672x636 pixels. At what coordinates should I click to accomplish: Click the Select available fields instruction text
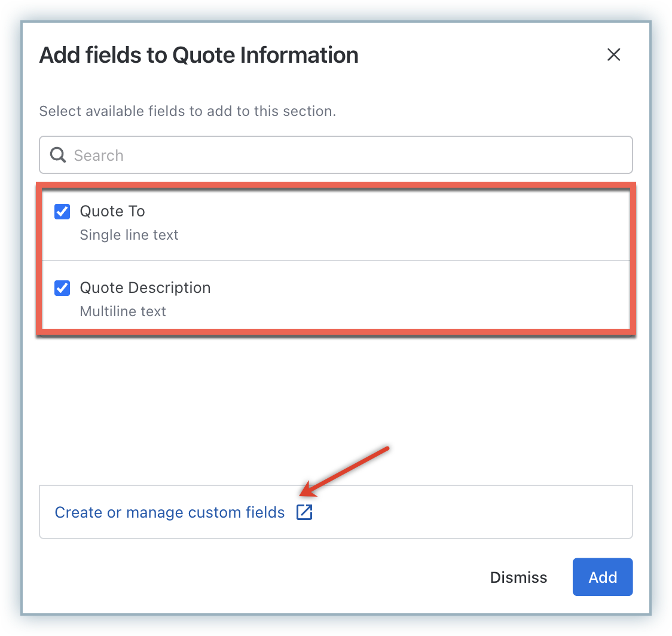click(187, 111)
